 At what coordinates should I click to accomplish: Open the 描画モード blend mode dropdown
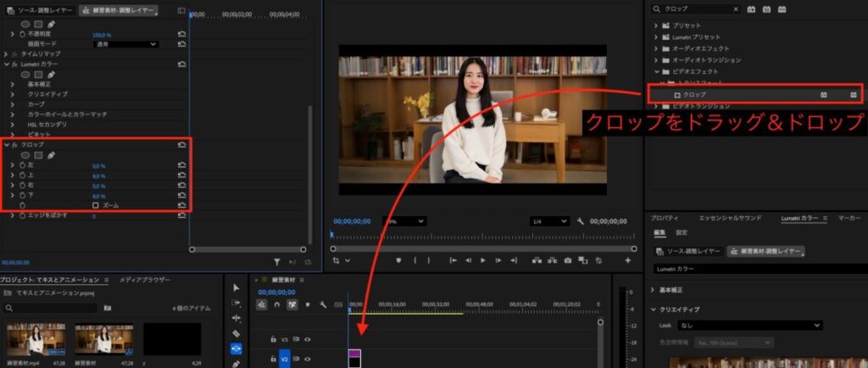[125, 44]
